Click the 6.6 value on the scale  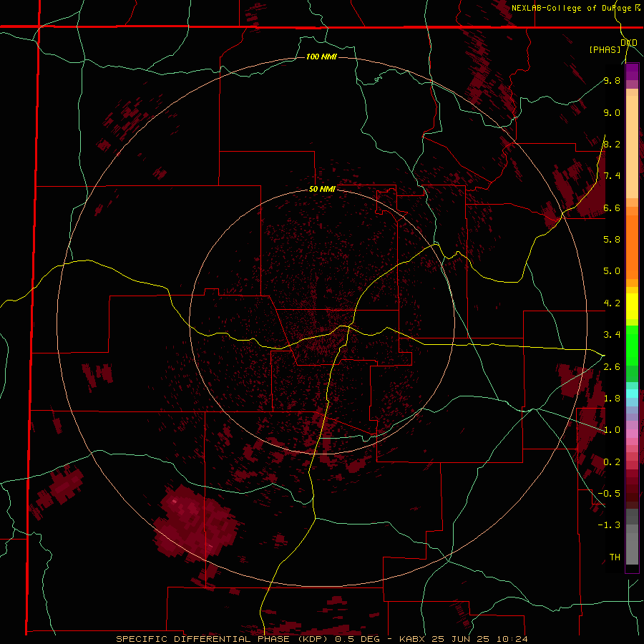pos(612,208)
